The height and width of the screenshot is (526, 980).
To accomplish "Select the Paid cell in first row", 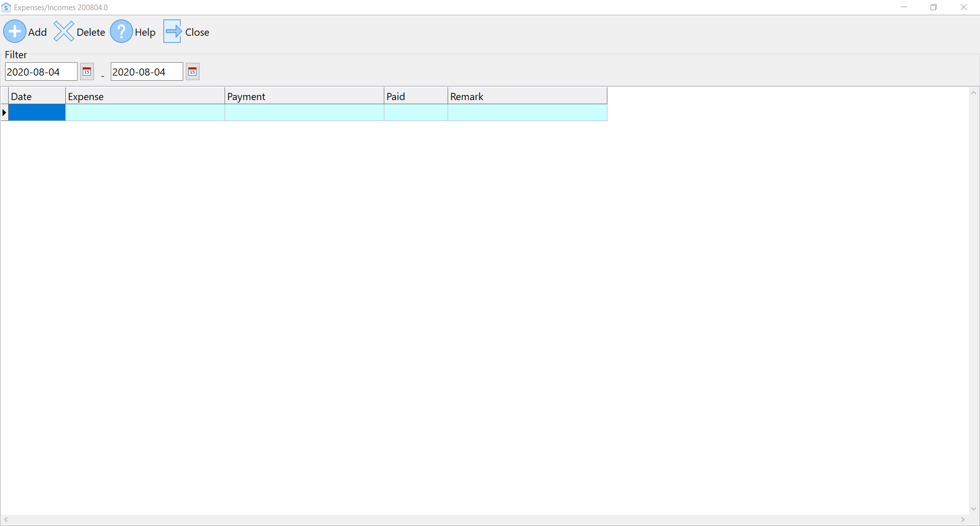I will coord(416,112).
